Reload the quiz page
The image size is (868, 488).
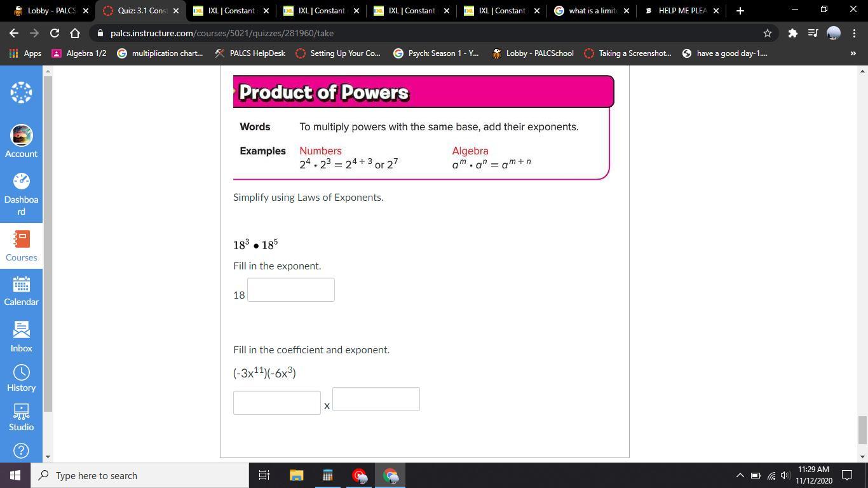pyautogui.click(x=55, y=33)
